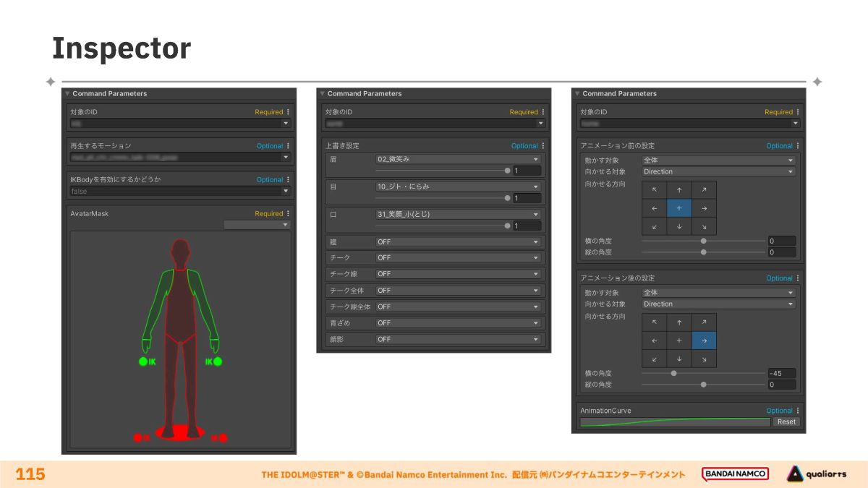Click the 目 weight value field under 10_ジト・にらみ

[x=527, y=198]
